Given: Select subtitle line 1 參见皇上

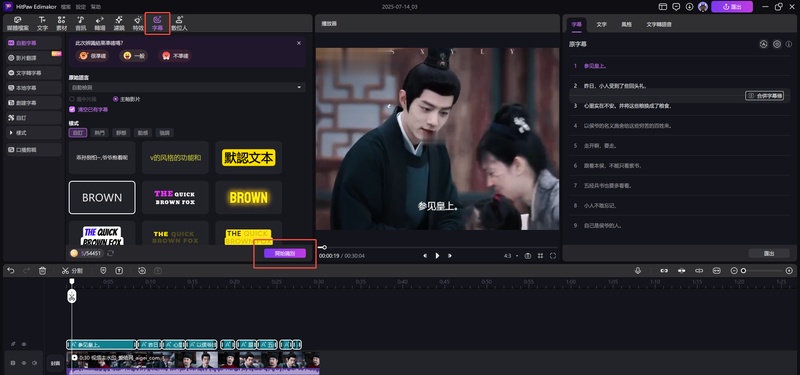Looking at the screenshot, I should click(x=681, y=66).
